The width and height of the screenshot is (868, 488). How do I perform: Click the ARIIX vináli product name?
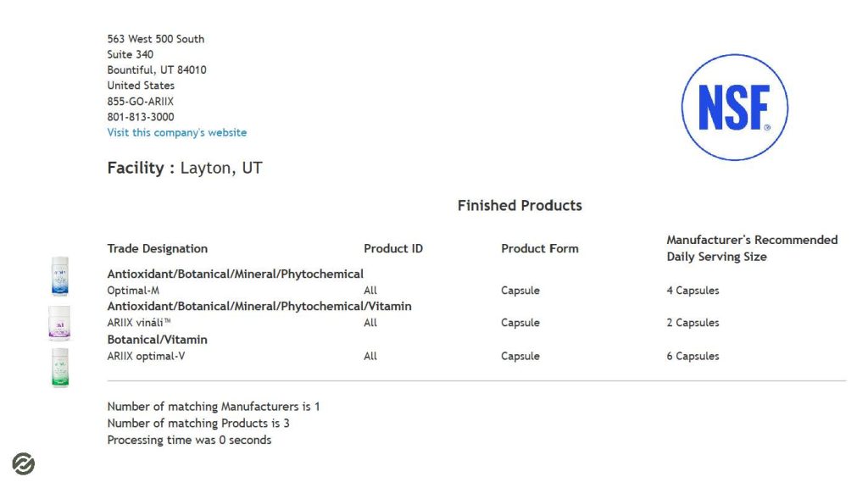(139, 323)
